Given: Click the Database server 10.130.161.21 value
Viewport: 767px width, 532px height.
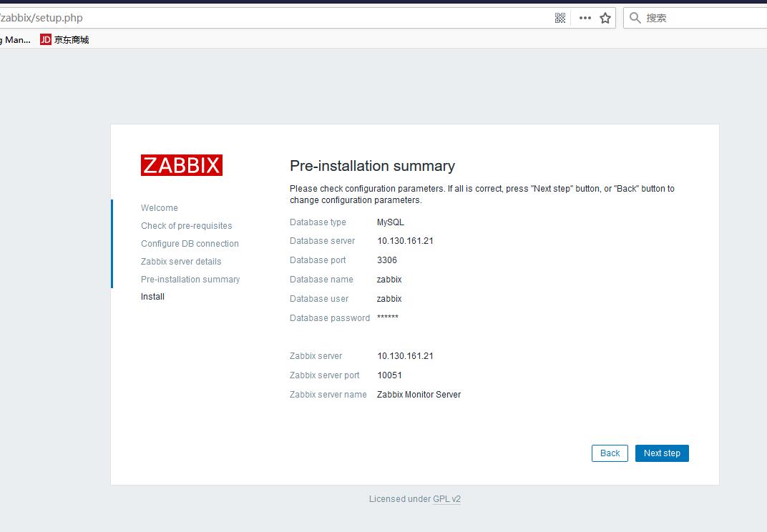Looking at the screenshot, I should coord(405,240).
